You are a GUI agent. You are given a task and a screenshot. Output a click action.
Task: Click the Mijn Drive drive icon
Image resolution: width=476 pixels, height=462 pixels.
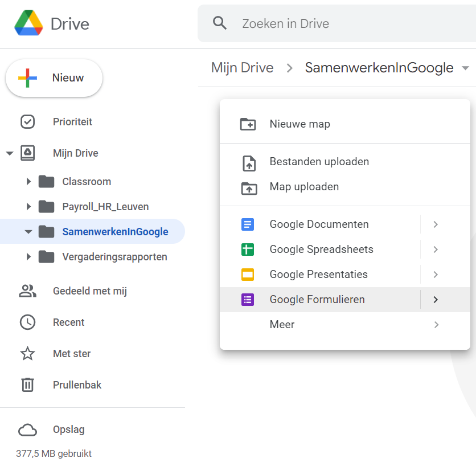28,153
